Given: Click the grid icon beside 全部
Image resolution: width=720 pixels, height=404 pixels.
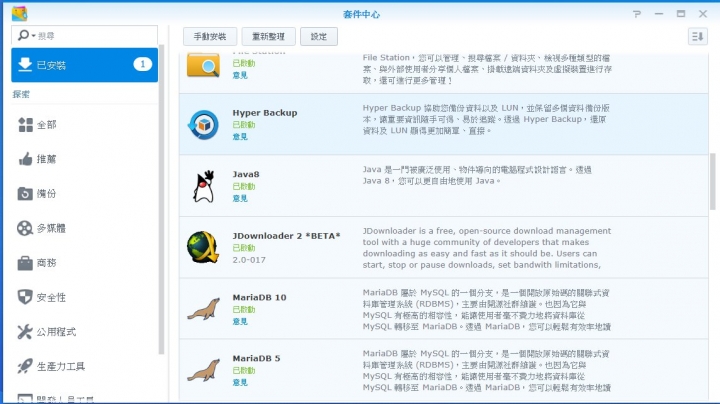Looking at the screenshot, I should 25,124.
